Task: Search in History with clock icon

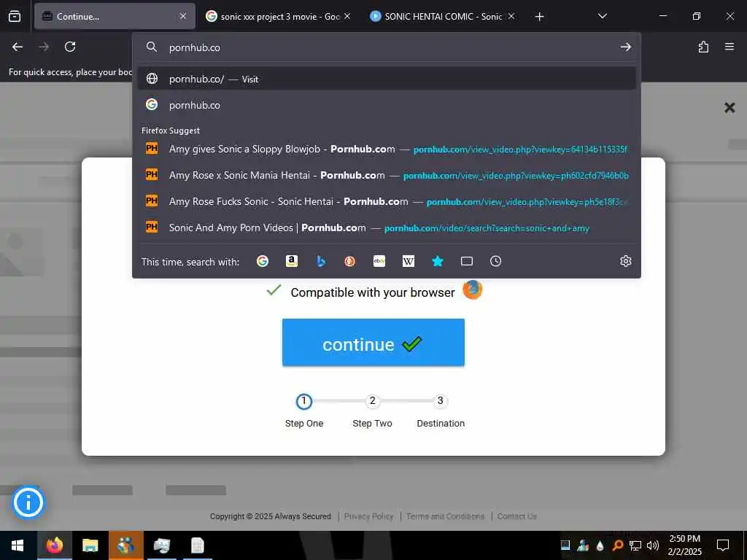Action: (x=495, y=261)
